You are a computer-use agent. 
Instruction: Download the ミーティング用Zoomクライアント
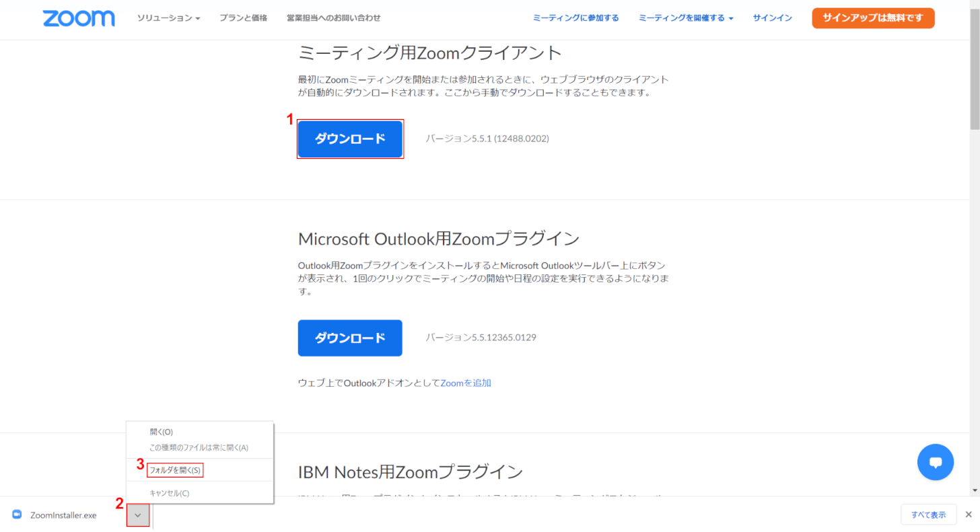[x=350, y=139]
